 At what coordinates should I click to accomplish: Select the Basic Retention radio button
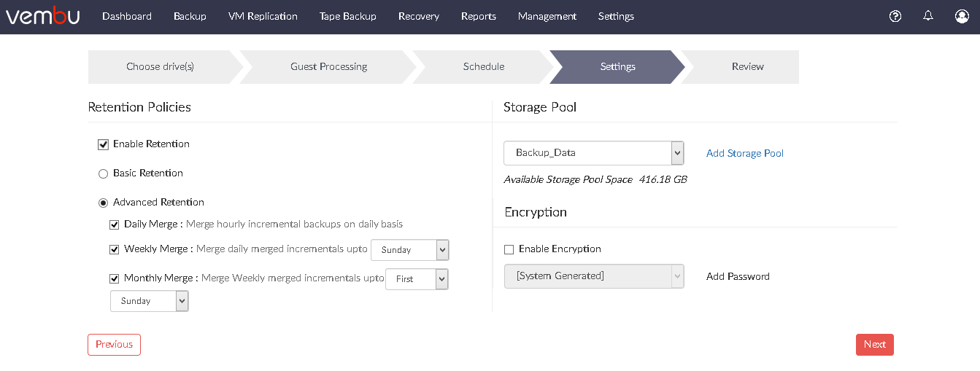coord(103,173)
